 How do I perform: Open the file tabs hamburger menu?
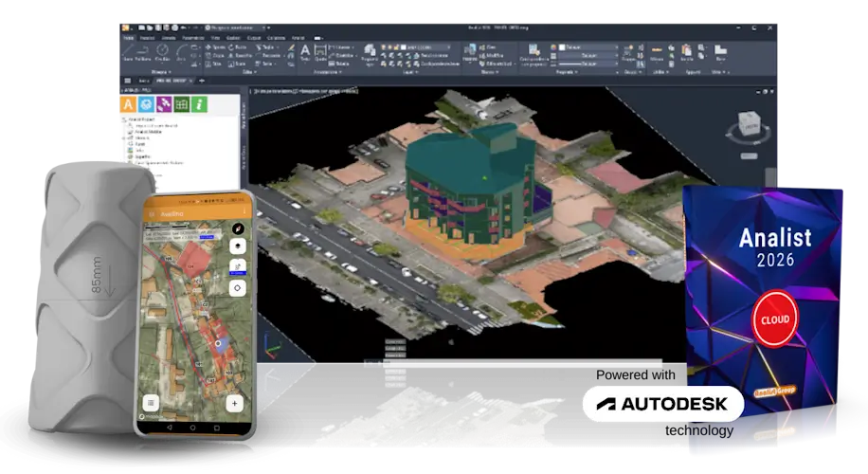coord(127,81)
